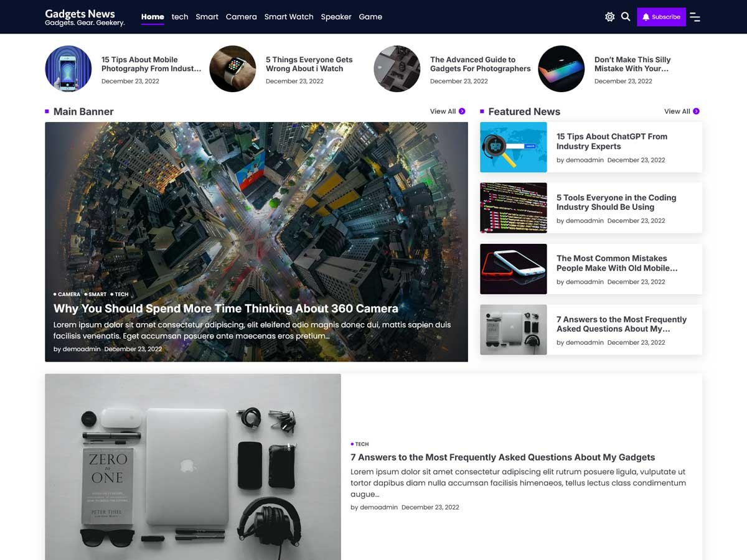The width and height of the screenshot is (747, 560).
Task: Toggle dark mode with the gear icon
Action: tap(609, 17)
